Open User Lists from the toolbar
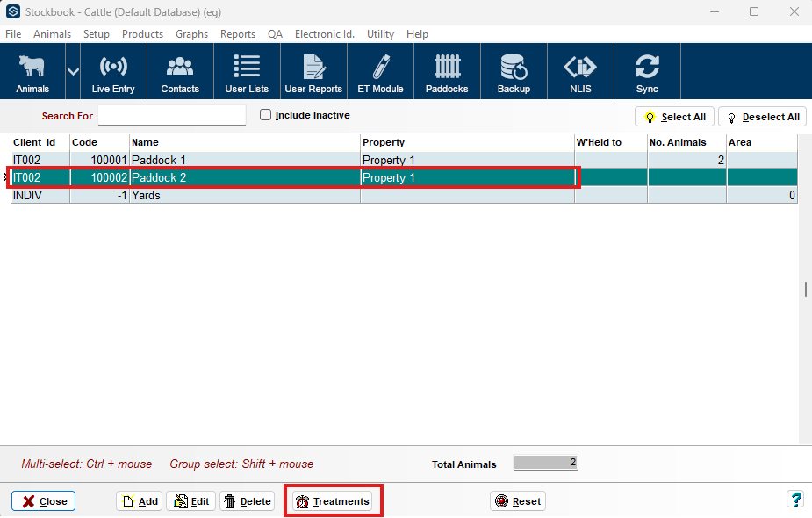This screenshot has width=812, height=518. point(247,72)
